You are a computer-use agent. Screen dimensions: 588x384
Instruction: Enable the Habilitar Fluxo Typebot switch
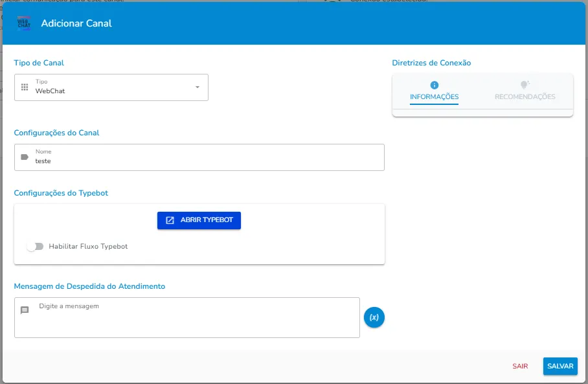pos(35,246)
